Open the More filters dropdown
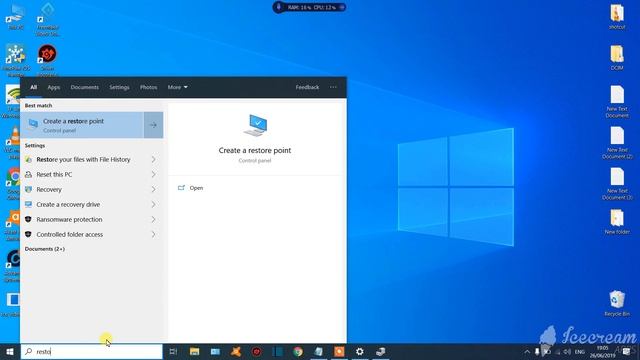This screenshot has height=360, width=640. tap(178, 87)
